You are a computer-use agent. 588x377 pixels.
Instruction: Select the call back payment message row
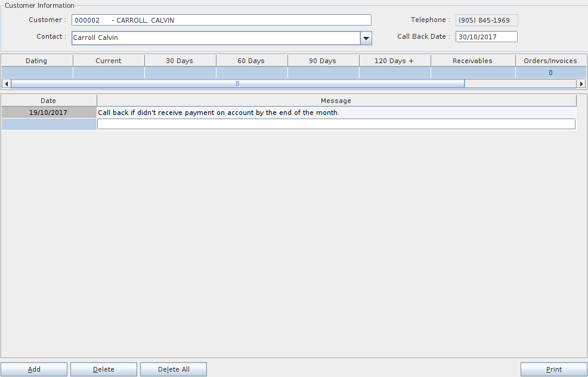pyautogui.click(x=336, y=113)
